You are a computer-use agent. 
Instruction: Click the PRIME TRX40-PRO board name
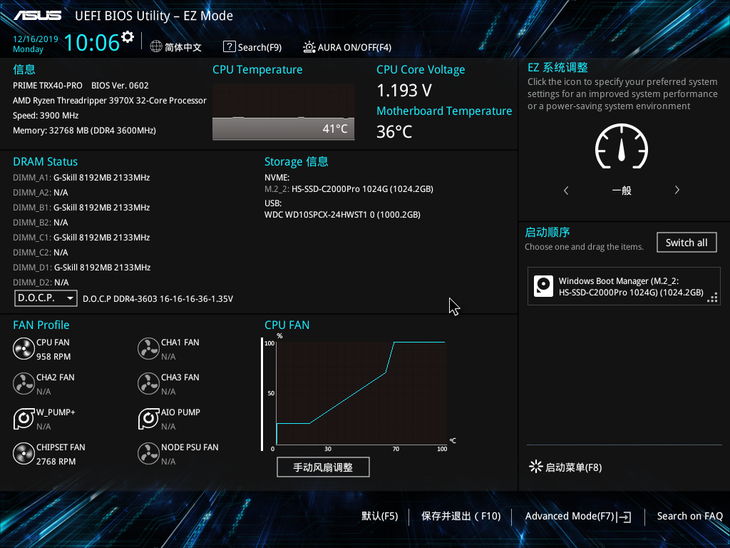click(x=47, y=86)
